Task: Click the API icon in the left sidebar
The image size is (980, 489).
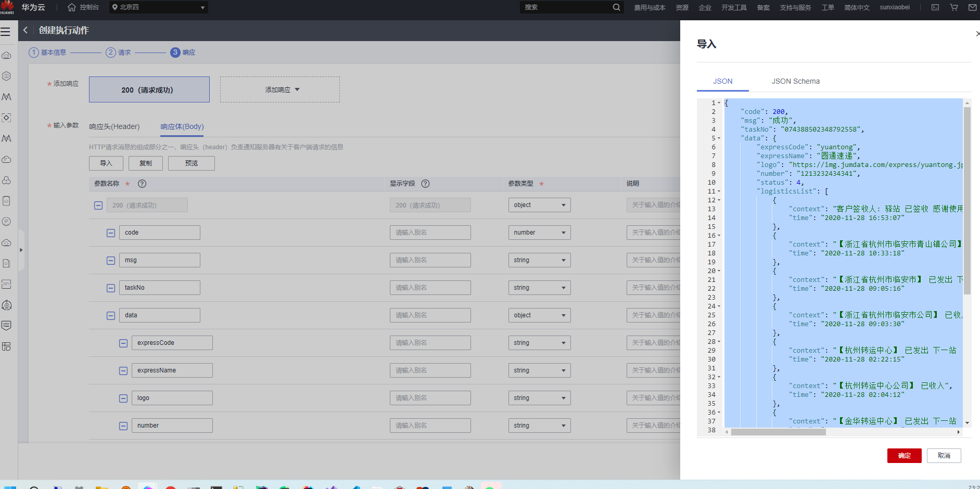Action: click(7, 284)
